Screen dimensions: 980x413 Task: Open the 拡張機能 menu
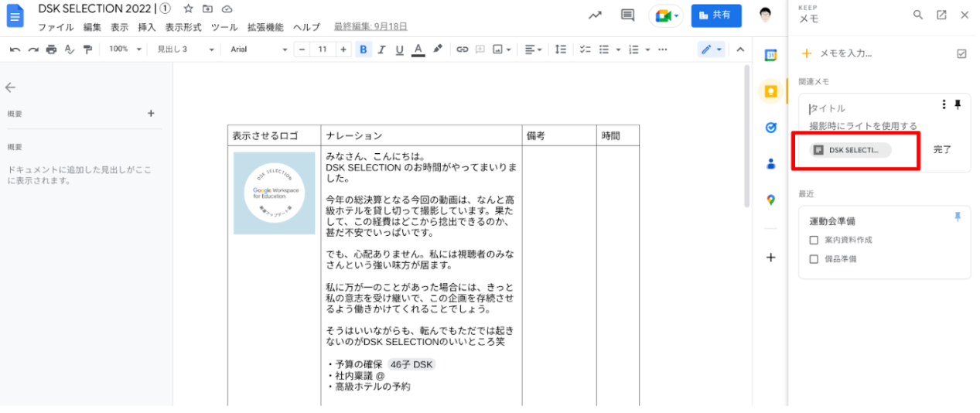(265, 27)
